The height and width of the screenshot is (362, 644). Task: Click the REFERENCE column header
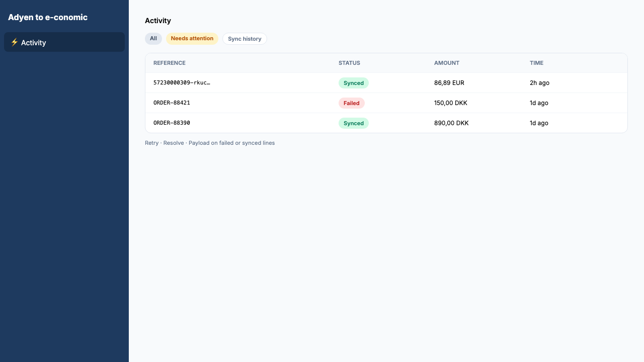(170, 63)
